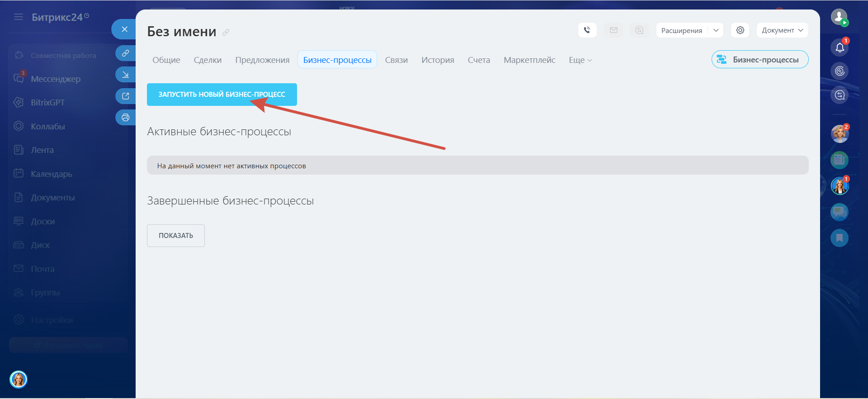Image resolution: width=868 pixels, height=399 pixels.
Task: Click the bookmark icon in right bar
Action: [840, 238]
